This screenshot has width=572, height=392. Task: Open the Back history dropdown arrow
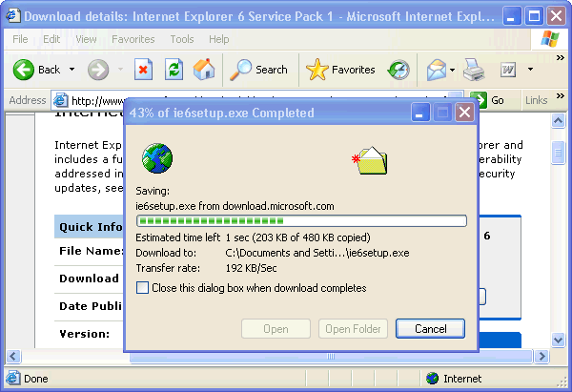click(71, 70)
